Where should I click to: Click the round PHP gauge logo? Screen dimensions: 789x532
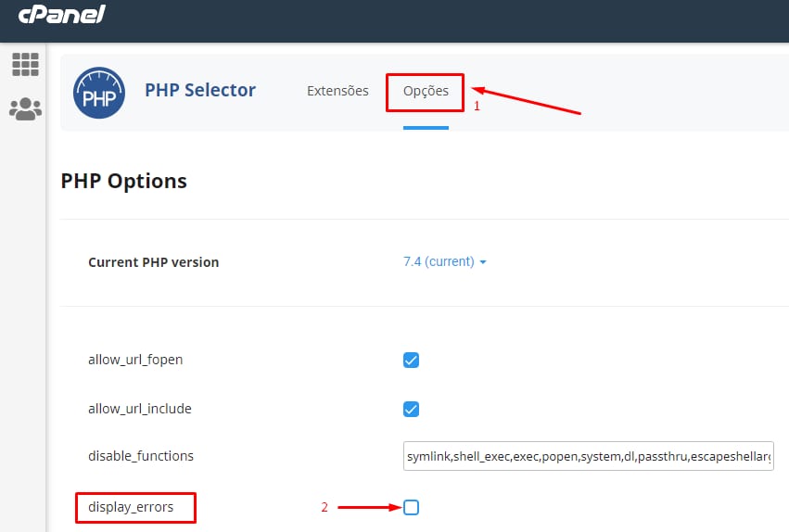[x=99, y=92]
